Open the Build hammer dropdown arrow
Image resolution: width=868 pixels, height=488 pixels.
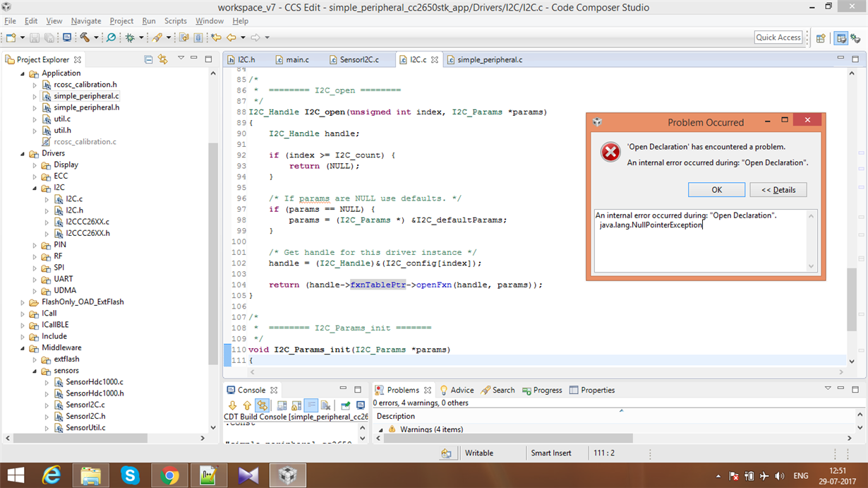pos(96,37)
